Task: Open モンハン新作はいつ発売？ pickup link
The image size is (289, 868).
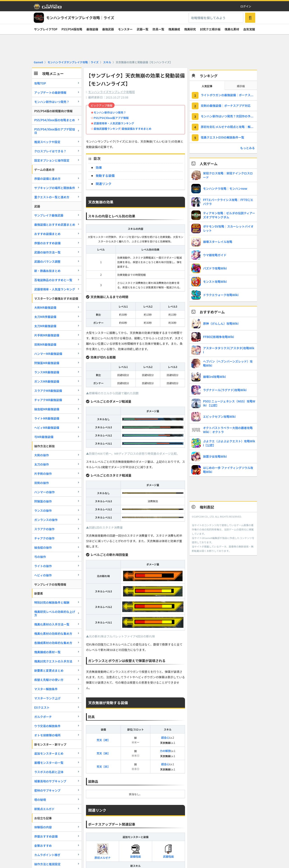Action: [x=109, y=112]
